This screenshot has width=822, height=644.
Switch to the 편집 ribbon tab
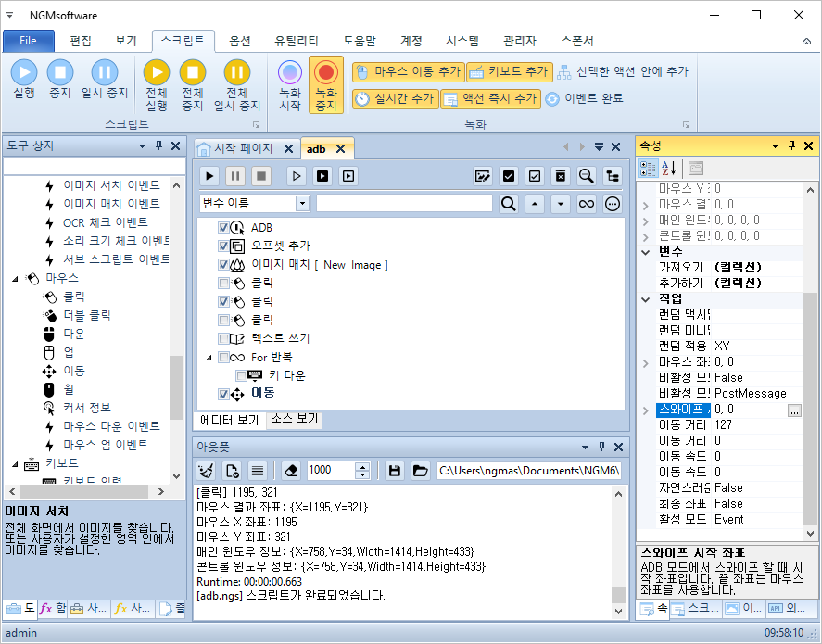click(x=81, y=41)
